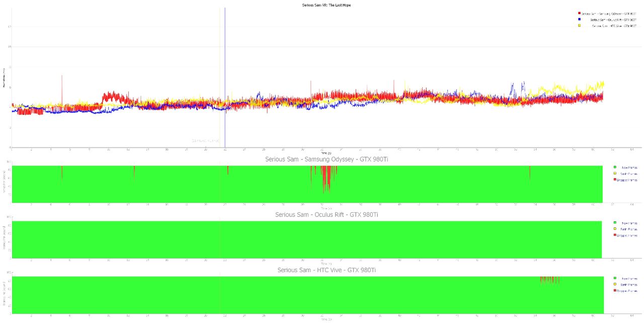The image size is (644, 323).
Task: Click yellow Synth Frames swatch in Samsung Odyssey chart
Action: click(x=615, y=173)
